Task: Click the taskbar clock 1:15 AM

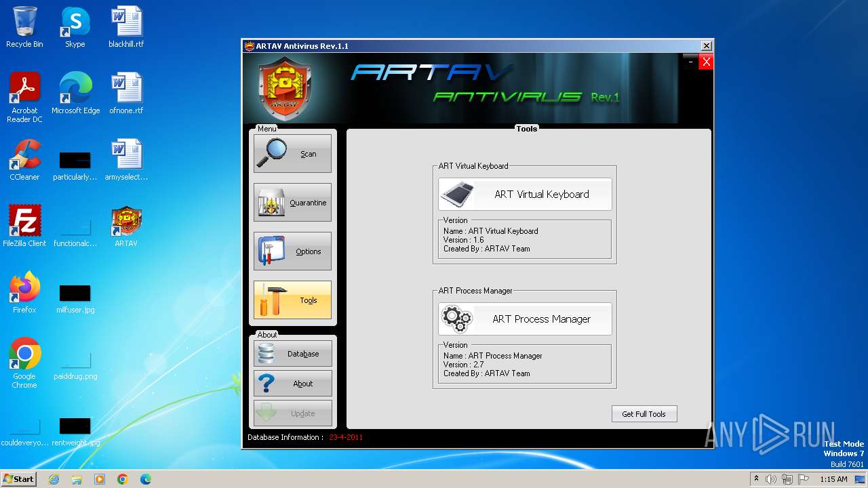Action: click(x=833, y=479)
